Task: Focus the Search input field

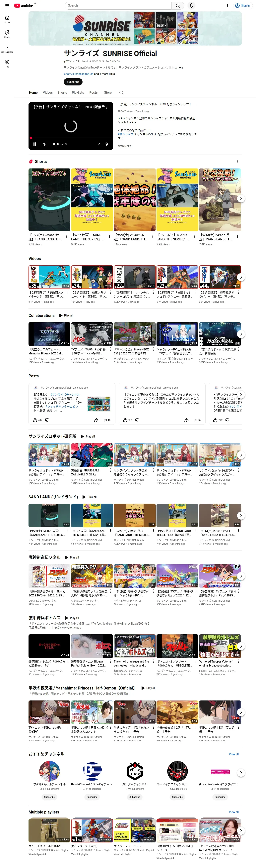Action: tap(118, 6)
